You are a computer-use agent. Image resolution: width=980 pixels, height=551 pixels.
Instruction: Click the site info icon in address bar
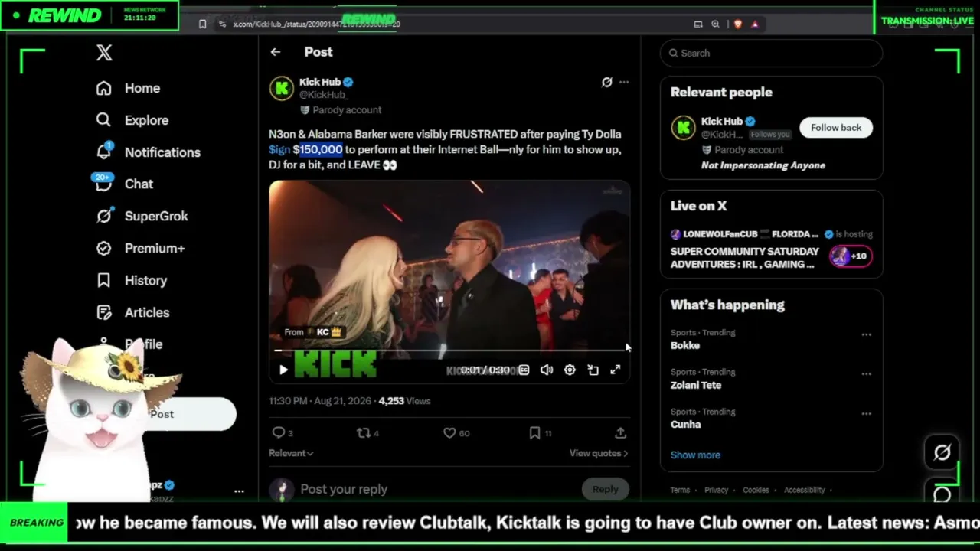[x=222, y=24]
